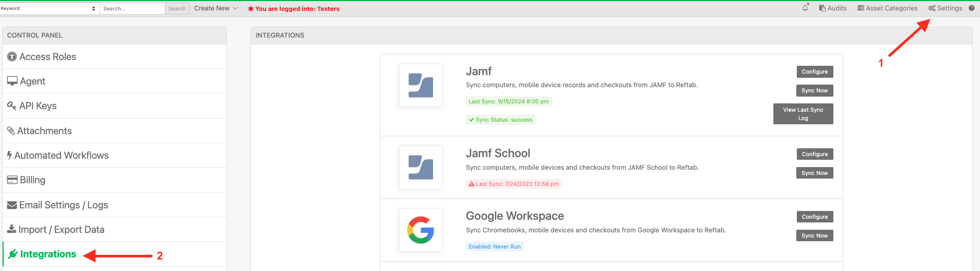This screenshot has height=271, width=980.
Task: Open Import / Export Data
Action: click(115, 229)
